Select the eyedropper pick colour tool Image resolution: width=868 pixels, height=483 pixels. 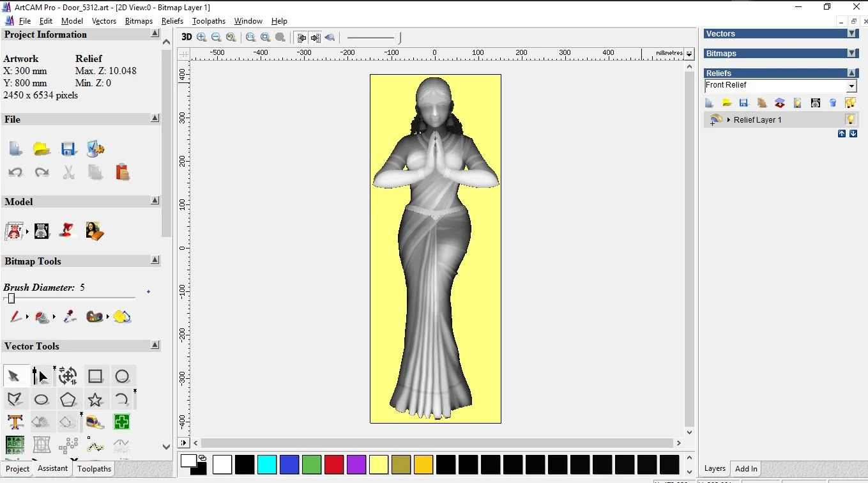70,317
